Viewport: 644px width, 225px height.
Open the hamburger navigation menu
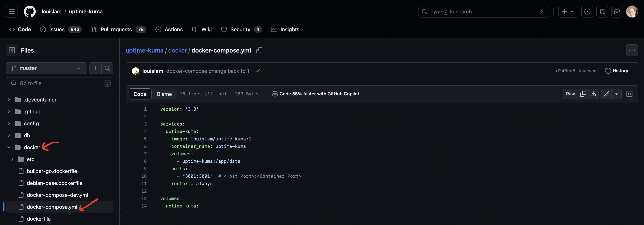[x=12, y=12]
